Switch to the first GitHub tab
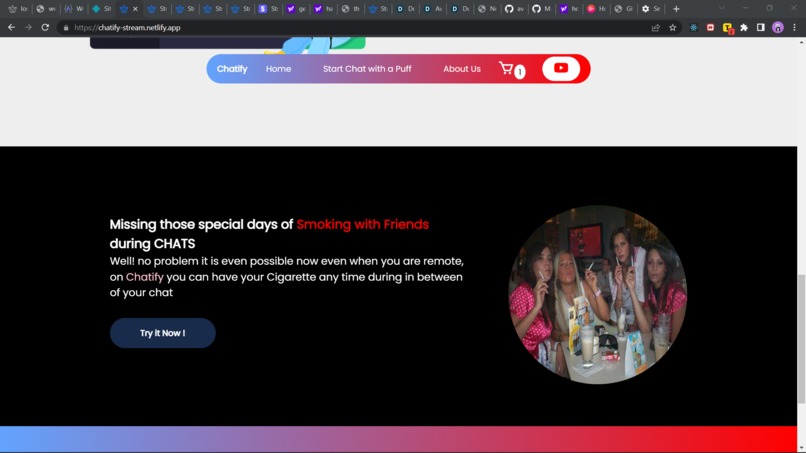 click(514, 9)
